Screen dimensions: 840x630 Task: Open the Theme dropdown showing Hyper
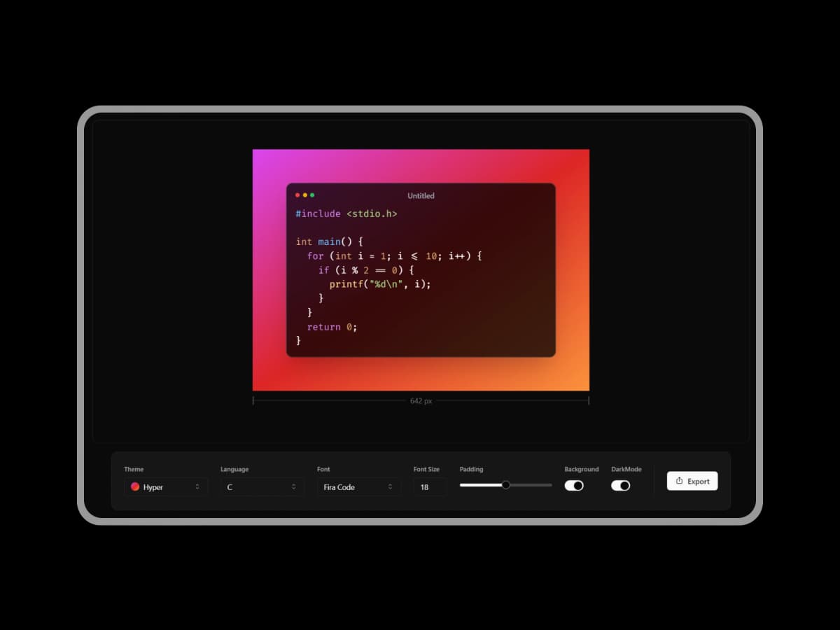click(166, 486)
